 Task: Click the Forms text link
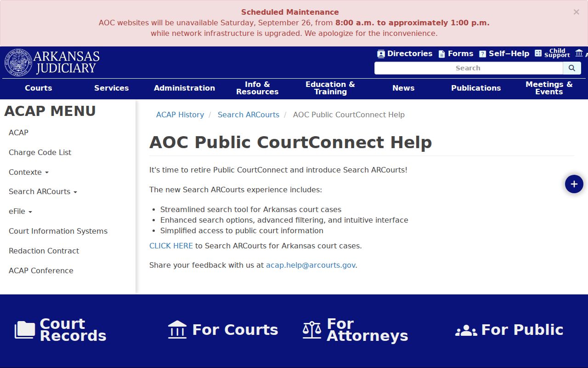coord(460,54)
